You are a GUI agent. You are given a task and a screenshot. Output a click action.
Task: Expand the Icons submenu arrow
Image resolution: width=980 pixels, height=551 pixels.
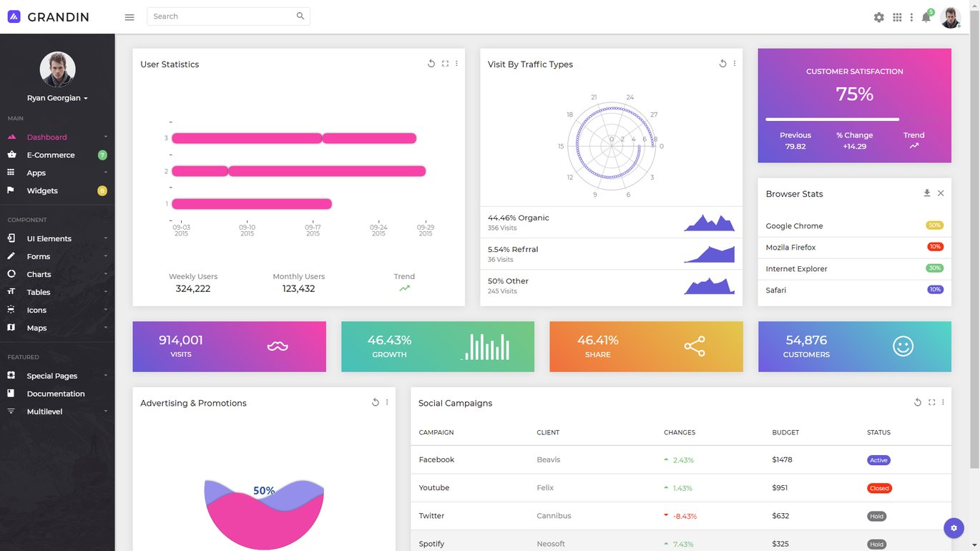[105, 310]
